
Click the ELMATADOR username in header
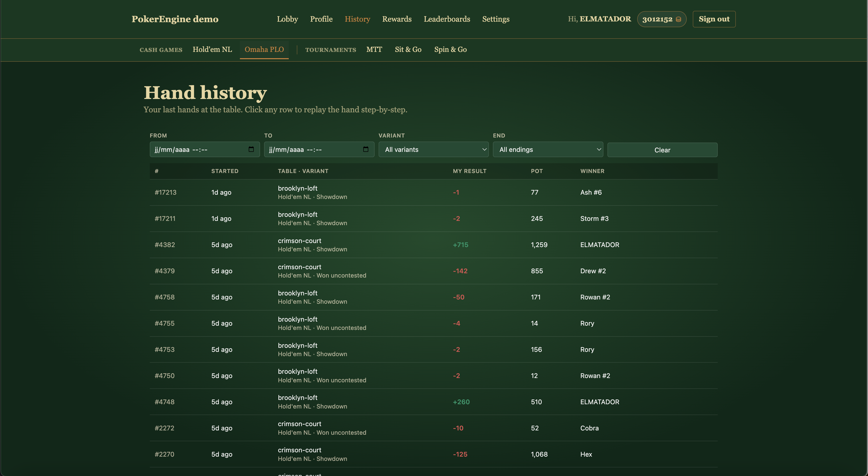pyautogui.click(x=605, y=19)
